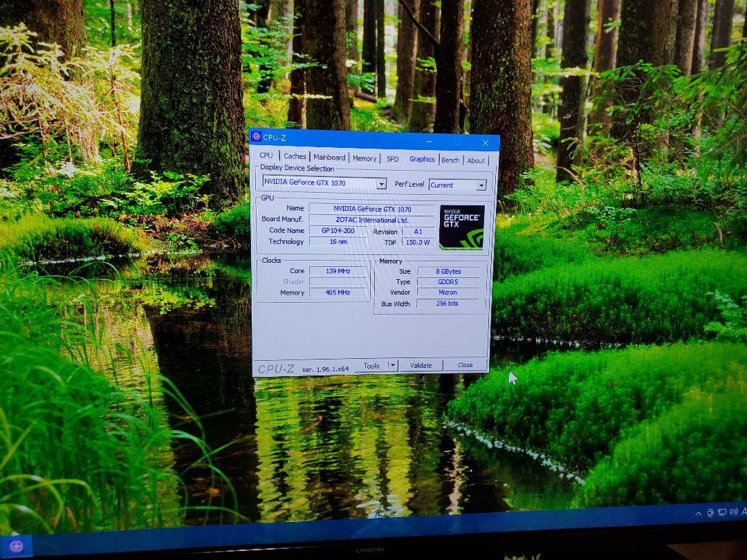Screen dimensions: 747x560
Task: Open the Mainboard tab
Action: [x=329, y=157]
